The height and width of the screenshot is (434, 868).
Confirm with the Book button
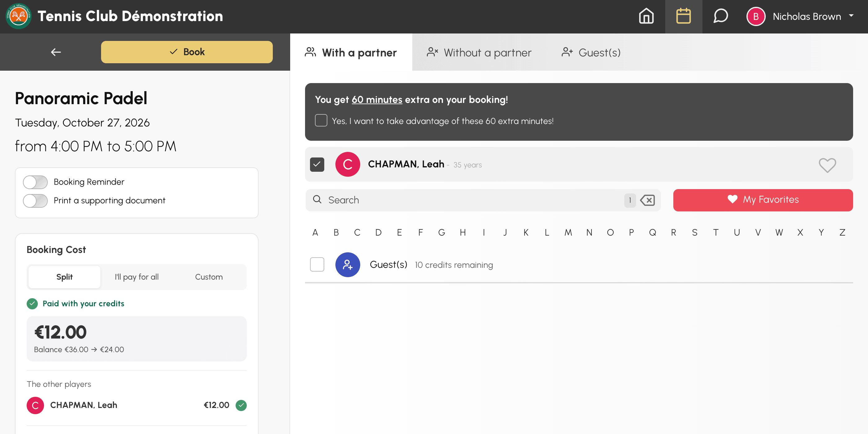(187, 52)
